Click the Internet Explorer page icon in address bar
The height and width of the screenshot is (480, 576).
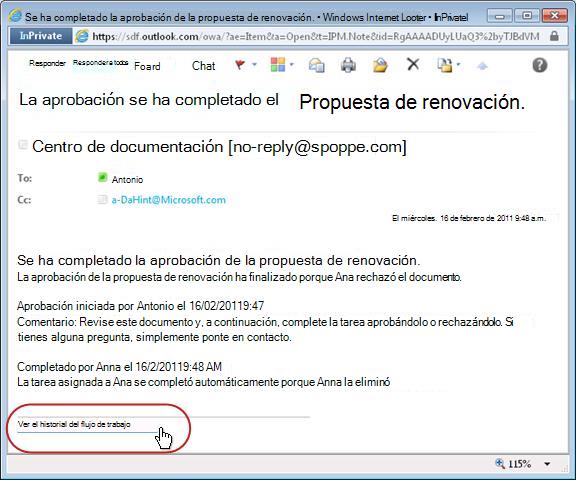(x=82, y=36)
